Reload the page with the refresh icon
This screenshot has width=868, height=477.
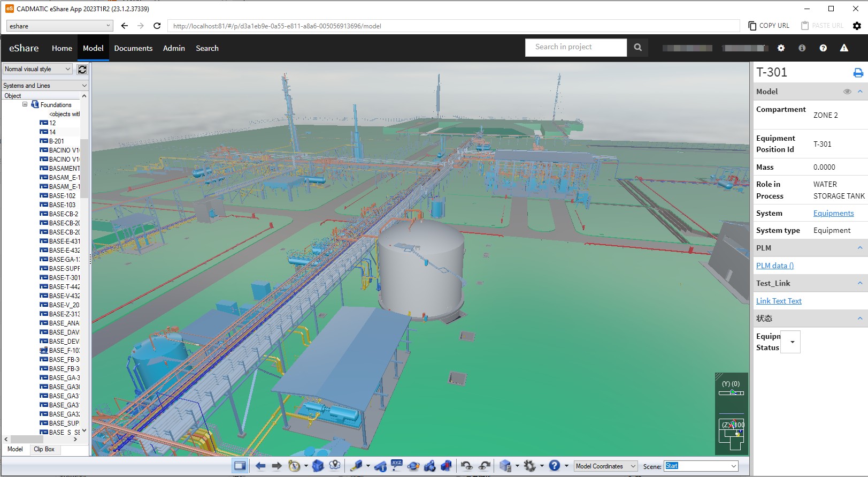click(157, 26)
